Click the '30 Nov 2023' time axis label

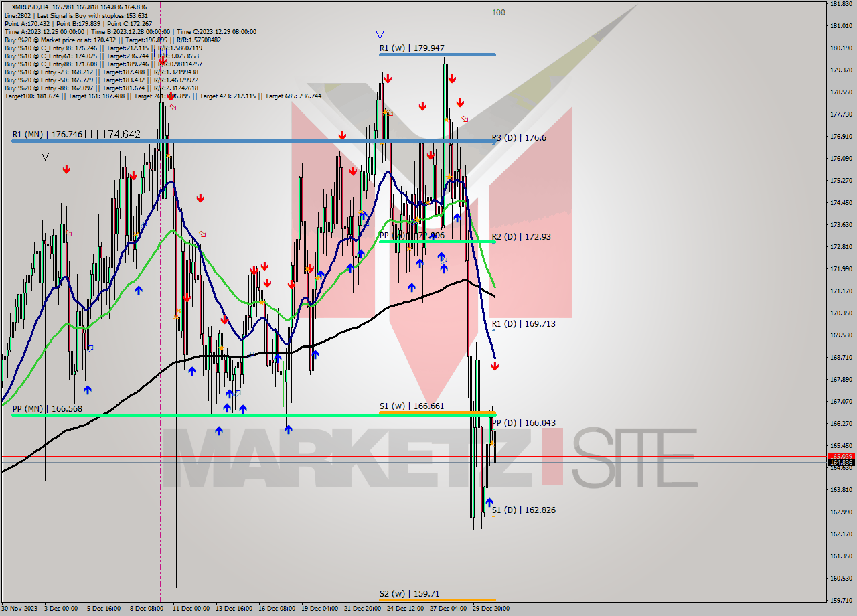[19, 609]
